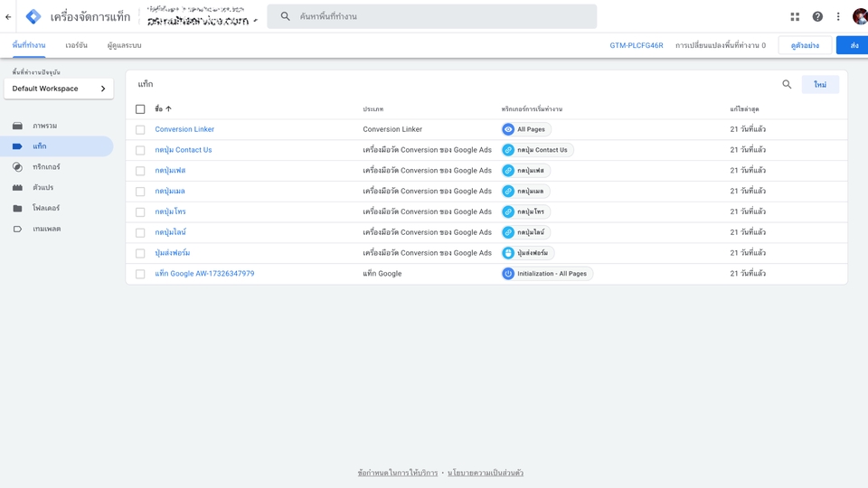Screen dimensions: 868x488
Task: Click the blue ส่ง submit button
Action: [x=853, y=45]
